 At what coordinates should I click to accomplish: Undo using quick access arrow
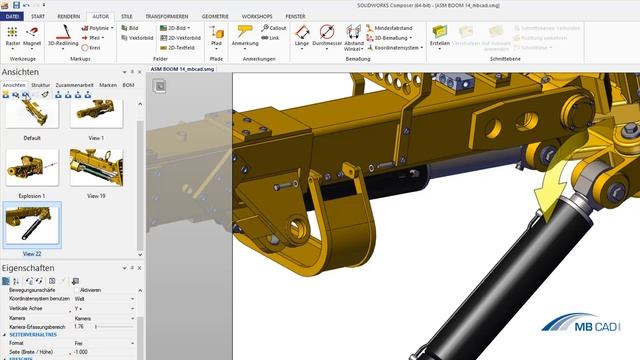[x=27, y=5]
